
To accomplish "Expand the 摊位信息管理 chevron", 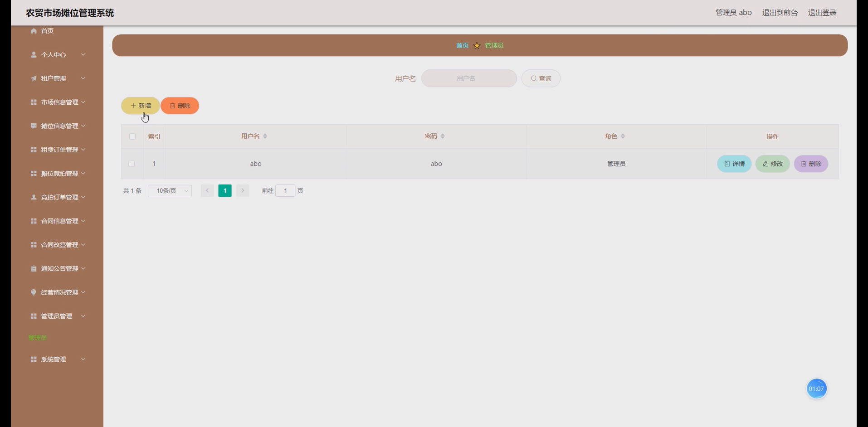I will pyautogui.click(x=83, y=126).
